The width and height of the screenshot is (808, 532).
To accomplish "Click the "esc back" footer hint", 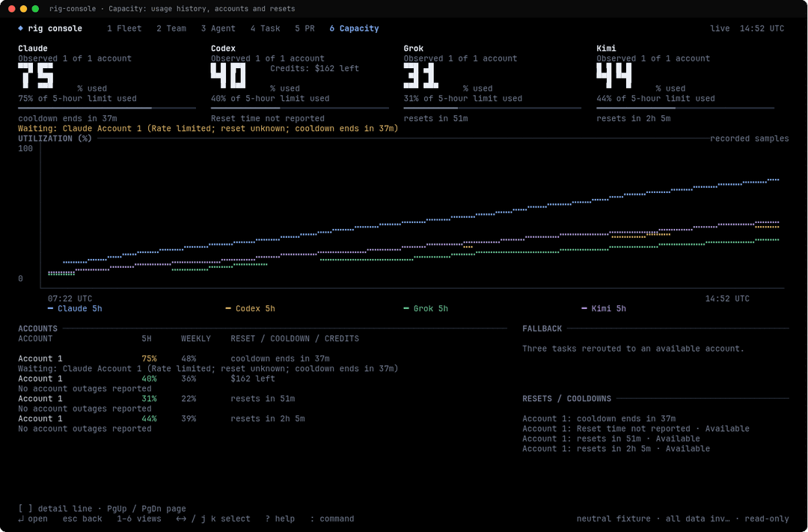I will coord(82,519).
